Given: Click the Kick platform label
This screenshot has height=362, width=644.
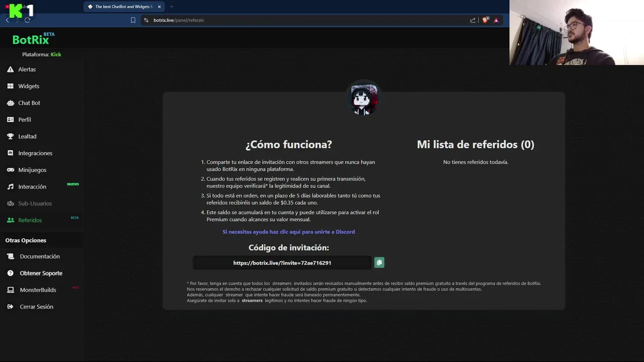Looking at the screenshot, I should (x=56, y=54).
